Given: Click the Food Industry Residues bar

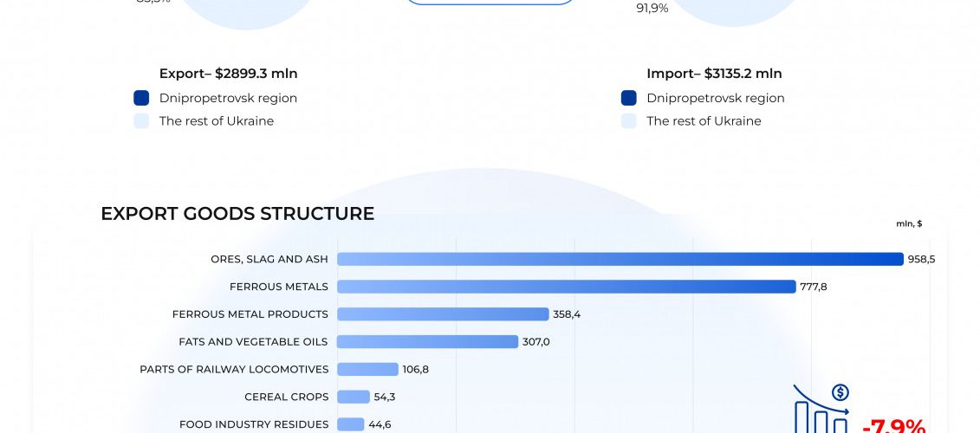Looking at the screenshot, I should [x=350, y=424].
